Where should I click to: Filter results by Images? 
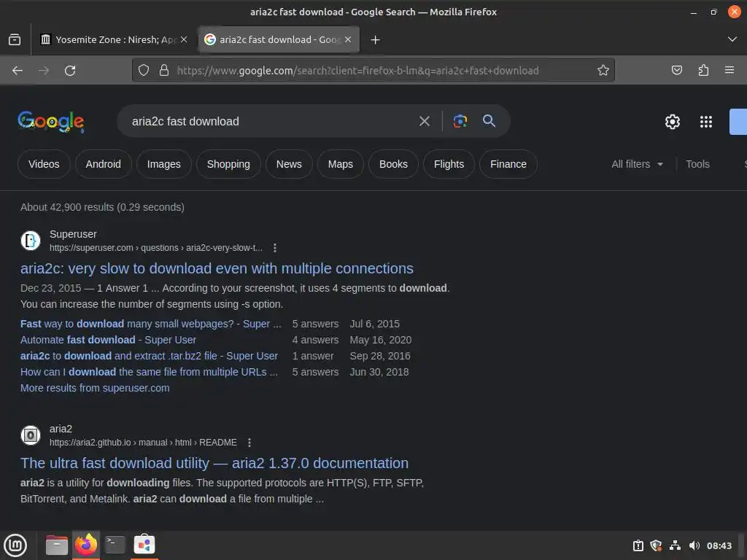tap(164, 164)
